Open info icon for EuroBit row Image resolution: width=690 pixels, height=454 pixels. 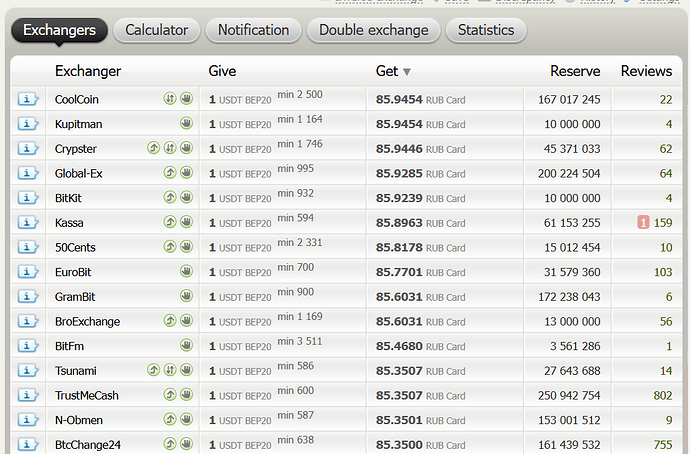click(x=28, y=271)
